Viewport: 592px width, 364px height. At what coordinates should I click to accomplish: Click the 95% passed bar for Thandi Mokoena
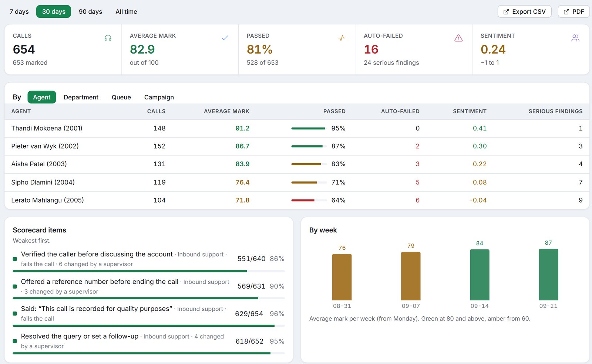coord(309,128)
